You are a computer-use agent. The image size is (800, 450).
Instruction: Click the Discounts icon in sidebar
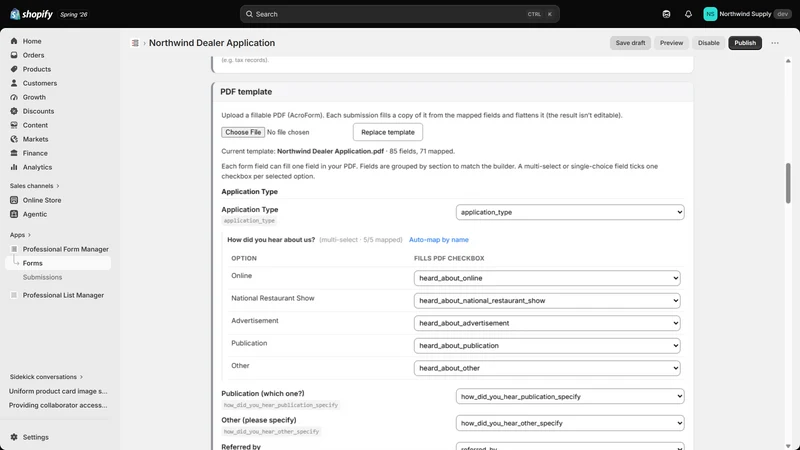click(14, 111)
